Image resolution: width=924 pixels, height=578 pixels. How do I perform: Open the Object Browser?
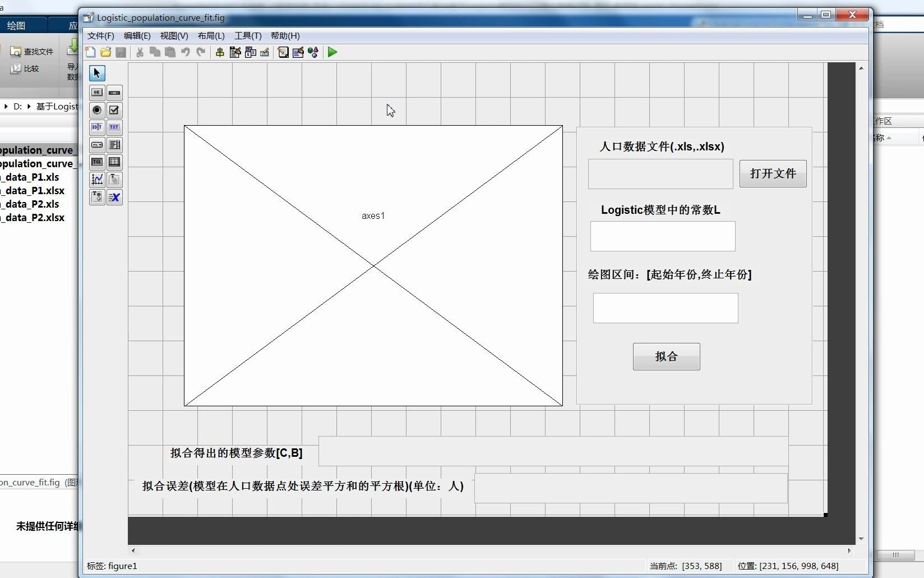(313, 52)
